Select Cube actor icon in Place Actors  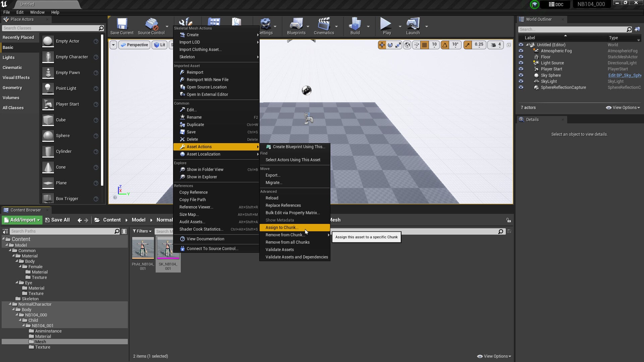(x=48, y=120)
